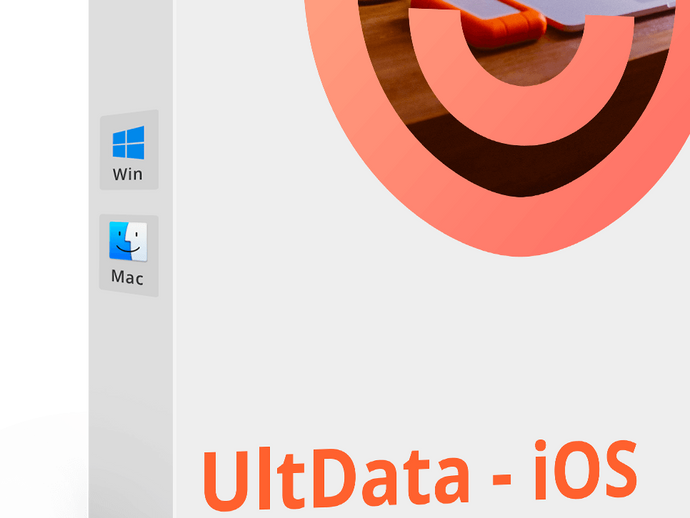Select the "Win" text label
Image resolution: width=690 pixels, height=518 pixels.
coord(128,174)
